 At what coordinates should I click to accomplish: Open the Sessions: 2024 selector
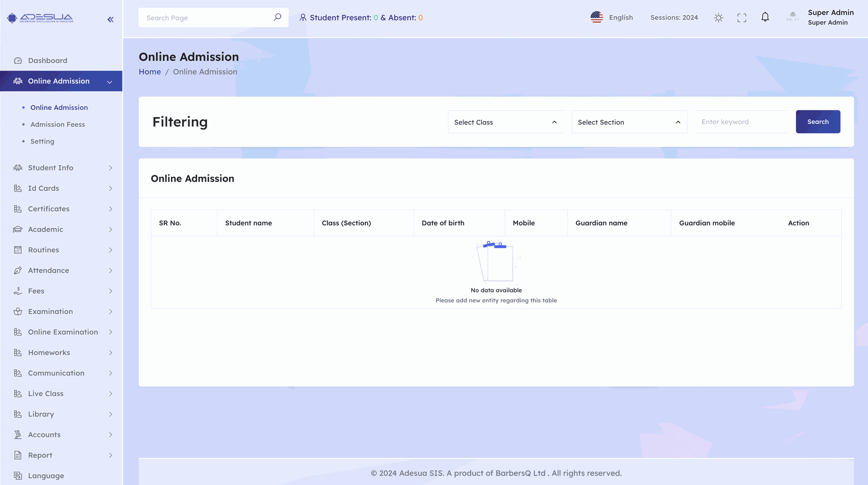[674, 18]
